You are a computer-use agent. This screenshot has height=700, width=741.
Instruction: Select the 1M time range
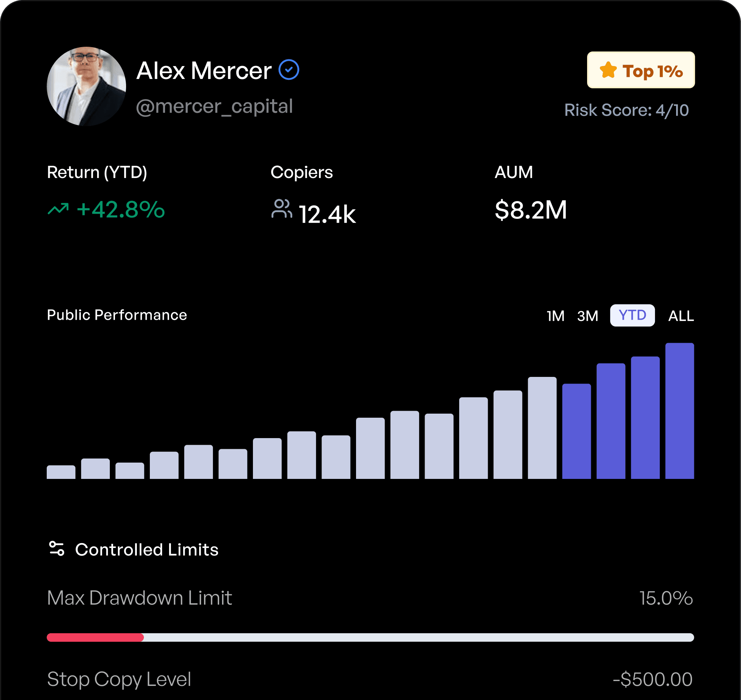click(x=555, y=316)
